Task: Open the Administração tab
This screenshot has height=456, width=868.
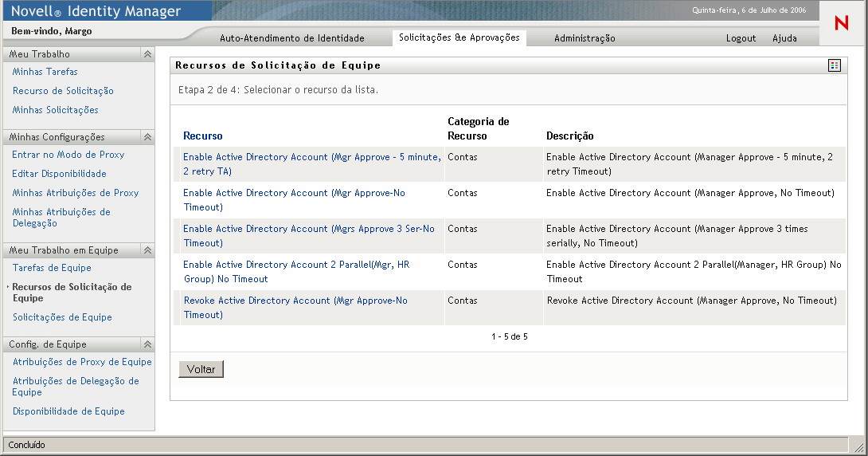Action: (x=585, y=38)
